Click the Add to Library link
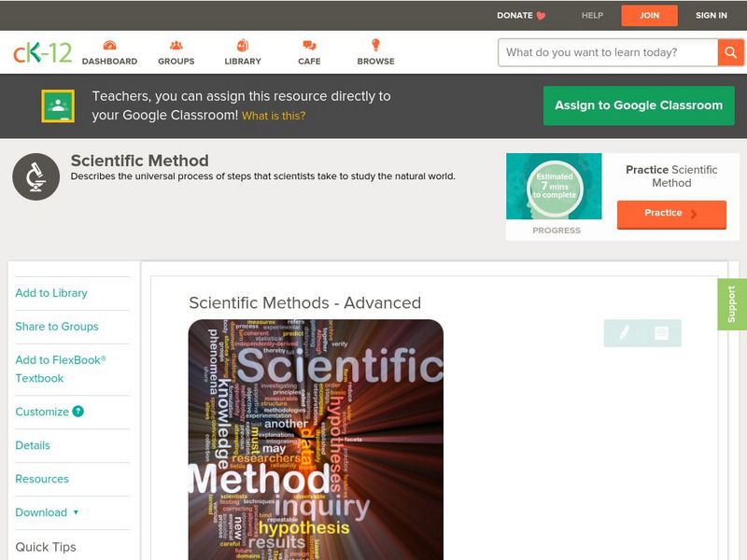This screenshot has height=560, width=747. [50, 293]
